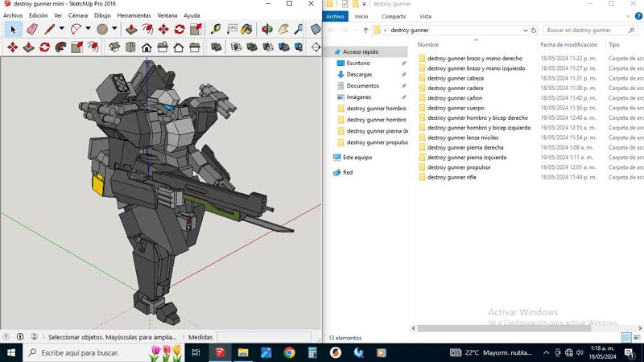
Task: Select the Rotate tool beside Follow Me
Action: click(45, 47)
